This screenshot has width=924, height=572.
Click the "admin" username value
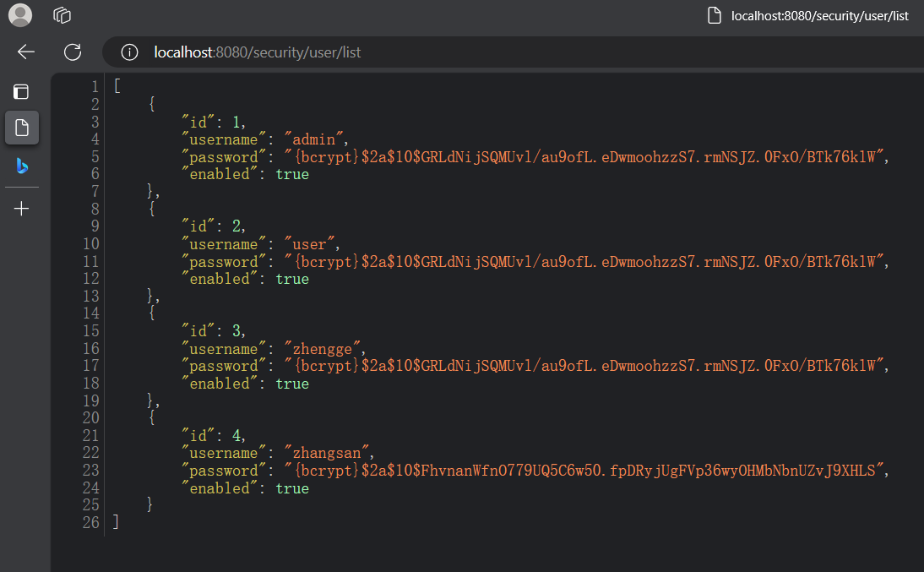(317, 139)
